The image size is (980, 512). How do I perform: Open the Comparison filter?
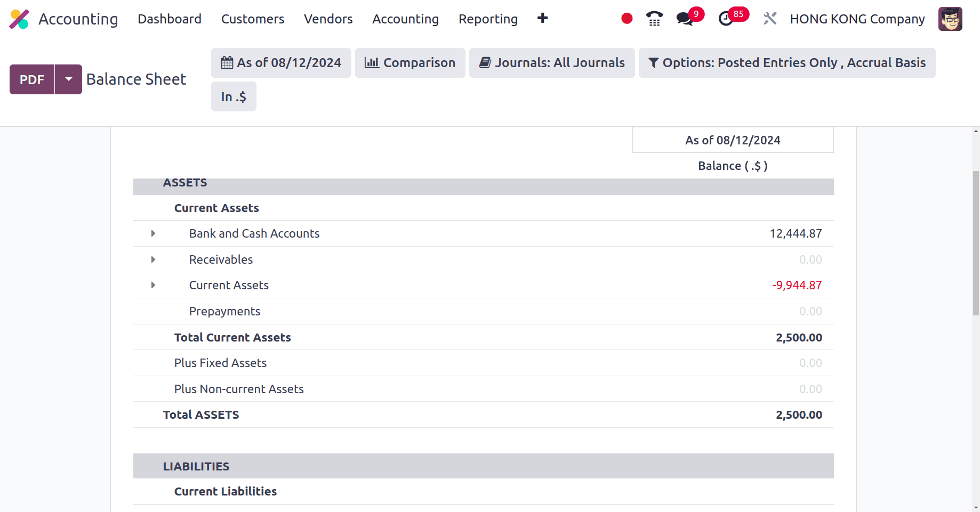tap(410, 63)
